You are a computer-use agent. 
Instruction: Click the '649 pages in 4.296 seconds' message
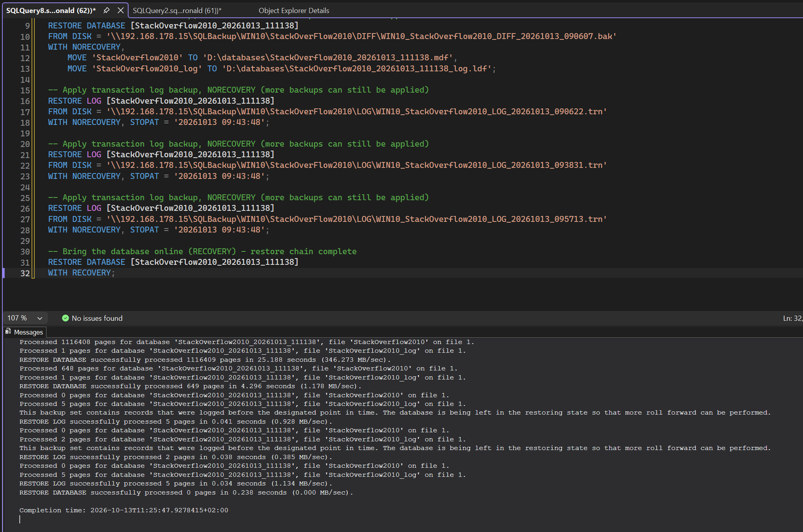(x=190, y=386)
